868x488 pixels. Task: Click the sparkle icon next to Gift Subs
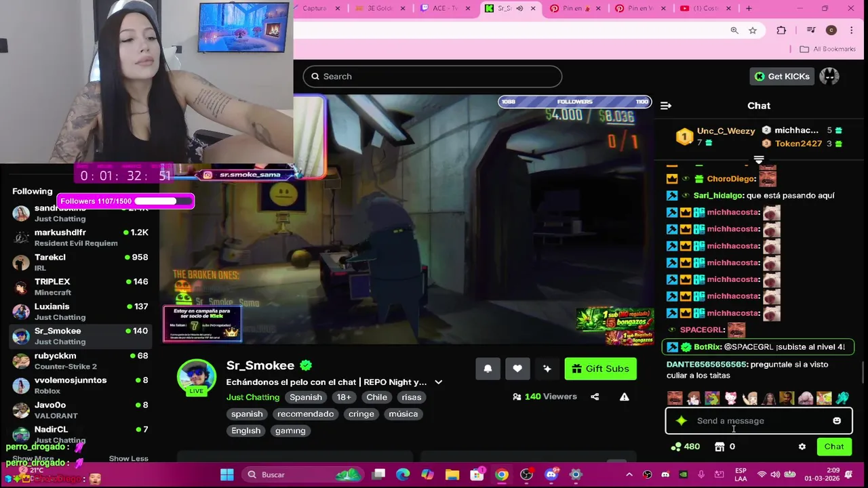(547, 369)
